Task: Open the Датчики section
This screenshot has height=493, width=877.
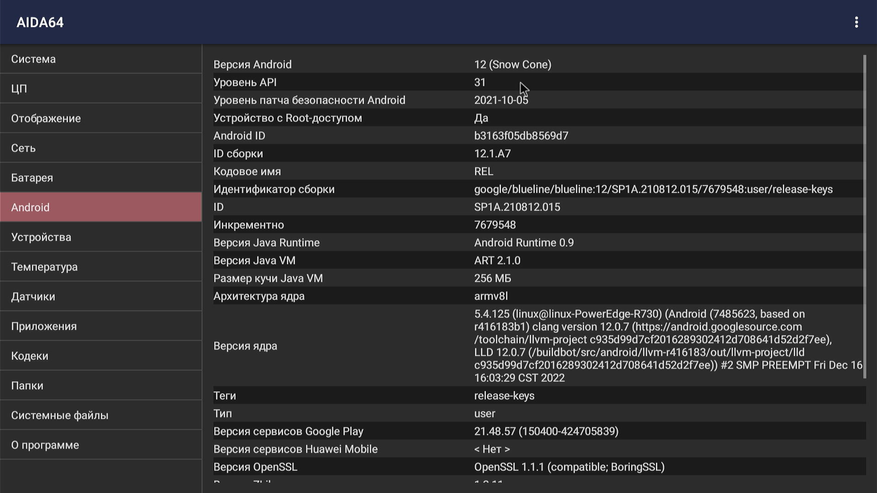Action: (101, 296)
